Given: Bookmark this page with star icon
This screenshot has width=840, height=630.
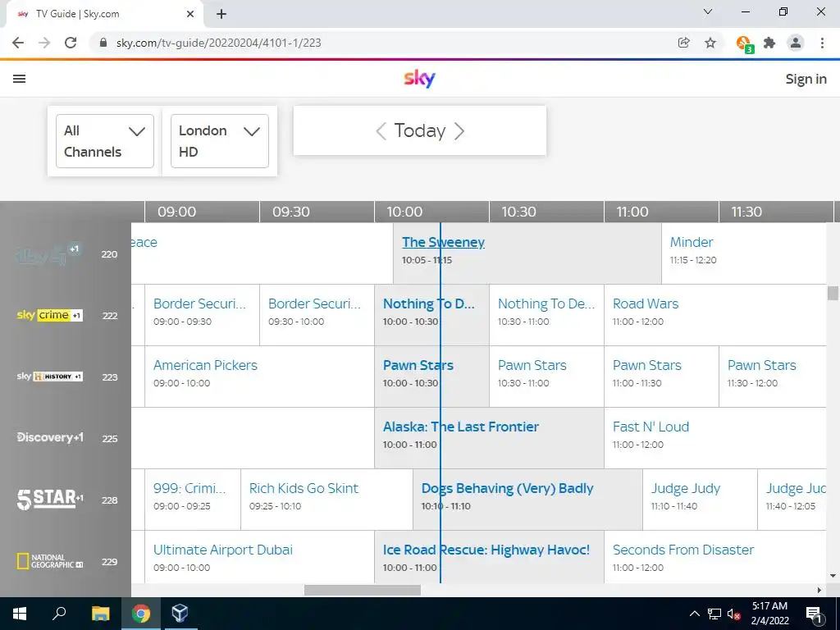Looking at the screenshot, I should (710, 43).
